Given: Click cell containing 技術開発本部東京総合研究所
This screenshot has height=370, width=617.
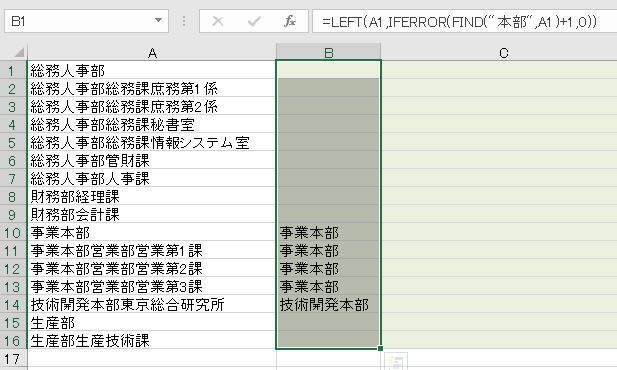Looking at the screenshot, I should point(152,305).
